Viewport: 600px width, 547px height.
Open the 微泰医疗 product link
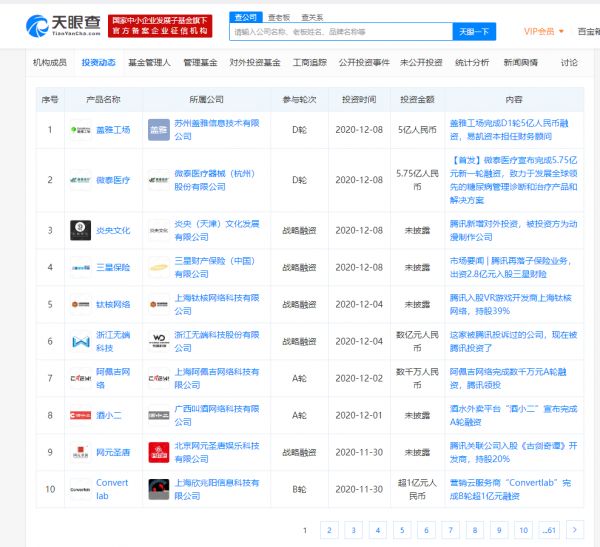coord(113,180)
